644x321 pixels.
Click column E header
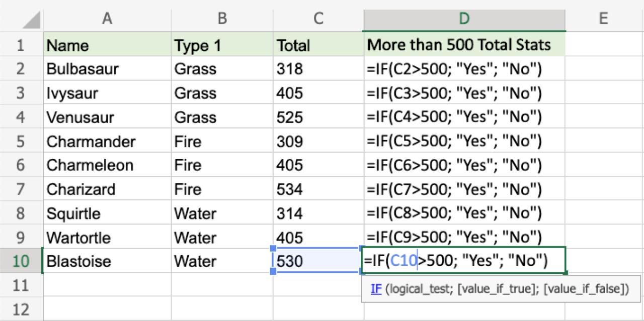tap(603, 19)
